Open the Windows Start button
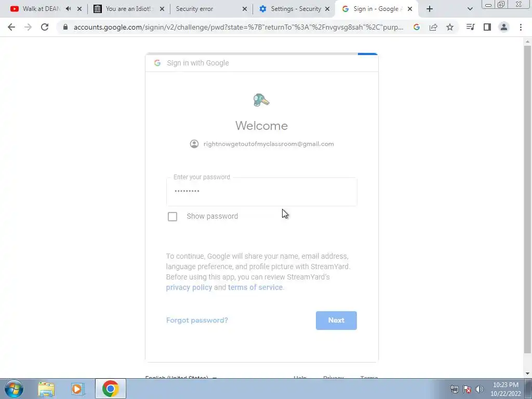The width and height of the screenshot is (532, 399). pos(14,389)
